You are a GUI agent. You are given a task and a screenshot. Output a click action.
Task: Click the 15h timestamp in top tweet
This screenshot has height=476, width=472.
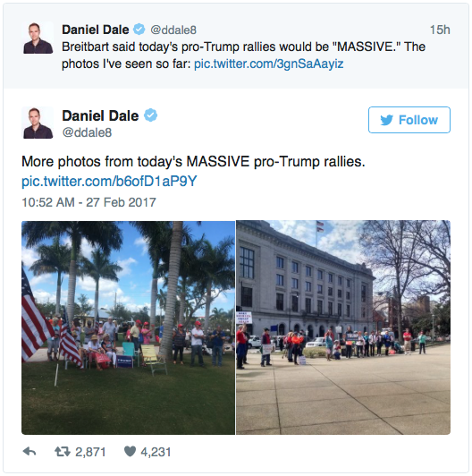[440, 30]
